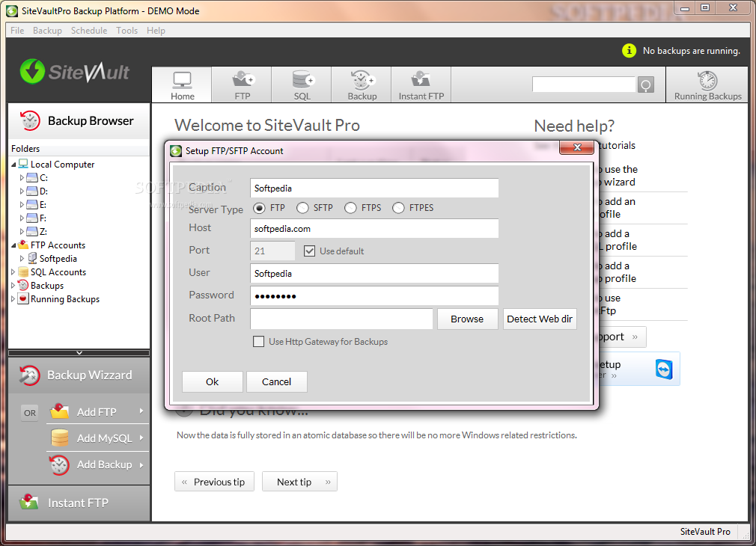
Task: Open the Add FTP submenu arrow
Action: 141,411
